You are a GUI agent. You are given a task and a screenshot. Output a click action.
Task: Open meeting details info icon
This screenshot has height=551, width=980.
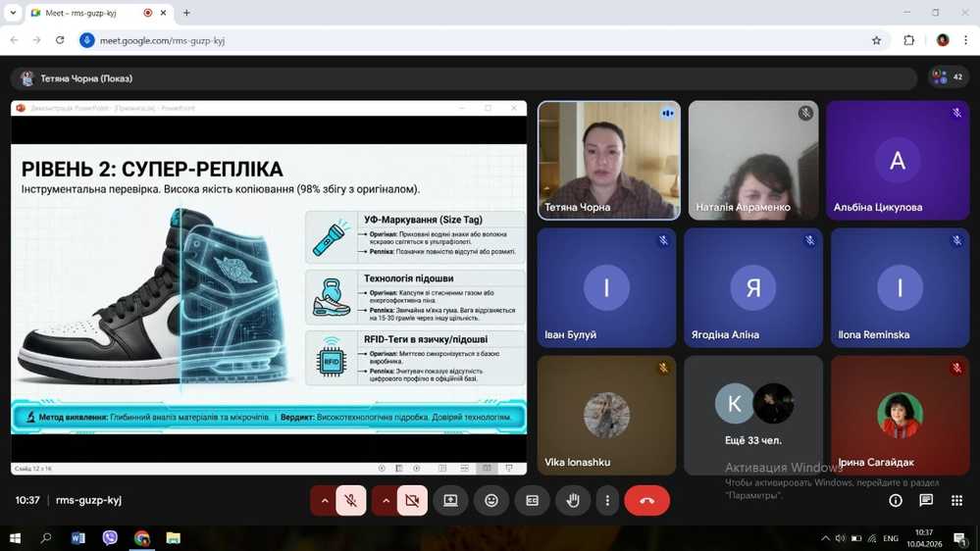pyautogui.click(x=895, y=500)
